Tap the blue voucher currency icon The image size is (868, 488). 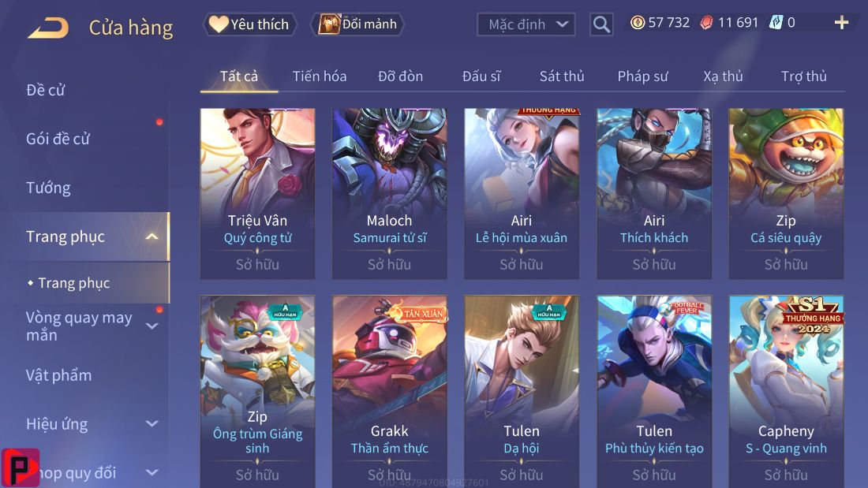coord(776,23)
